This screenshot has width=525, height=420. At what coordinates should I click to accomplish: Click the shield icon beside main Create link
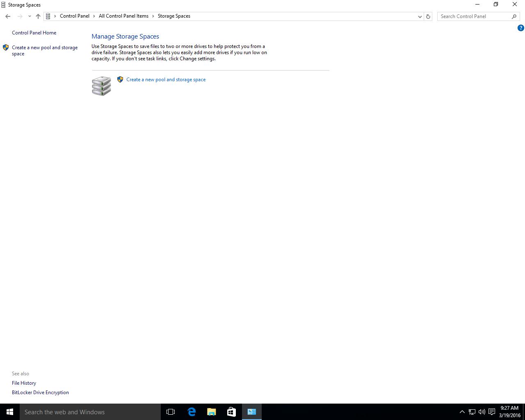point(120,80)
